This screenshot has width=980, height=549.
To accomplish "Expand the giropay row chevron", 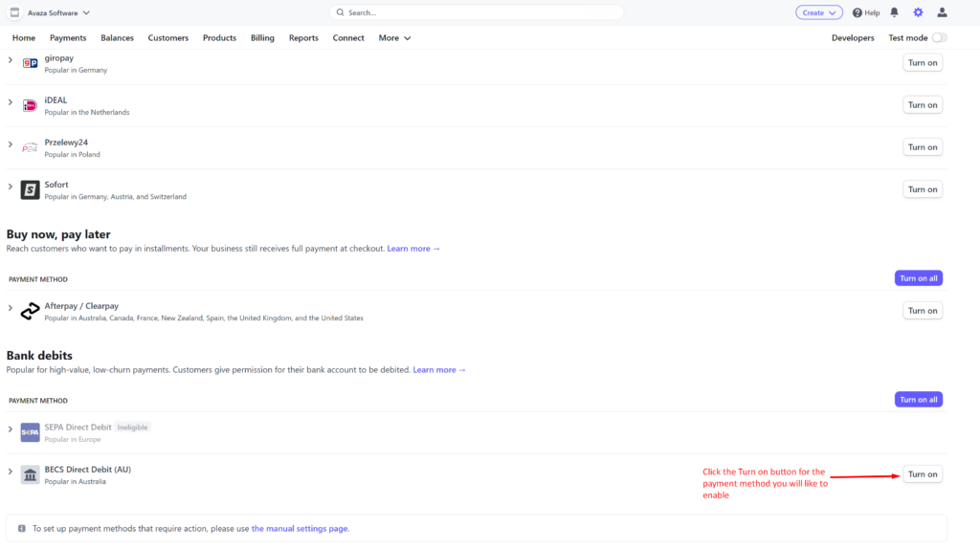I will coord(10,60).
